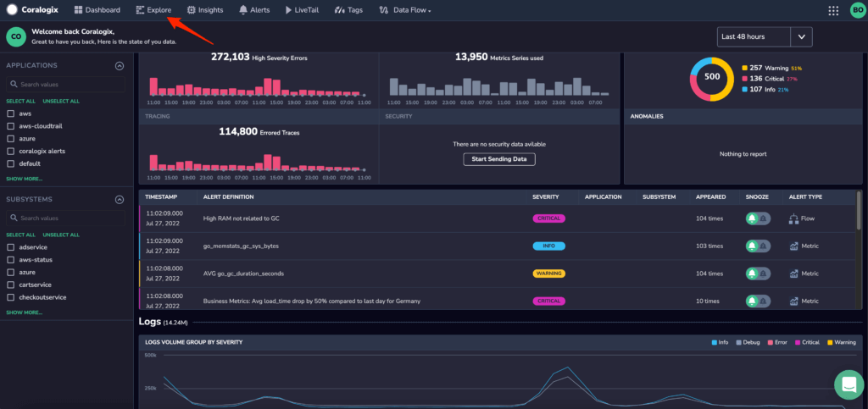Check the aws application checkbox
Image resolution: width=868 pixels, height=409 pixels.
click(x=10, y=113)
